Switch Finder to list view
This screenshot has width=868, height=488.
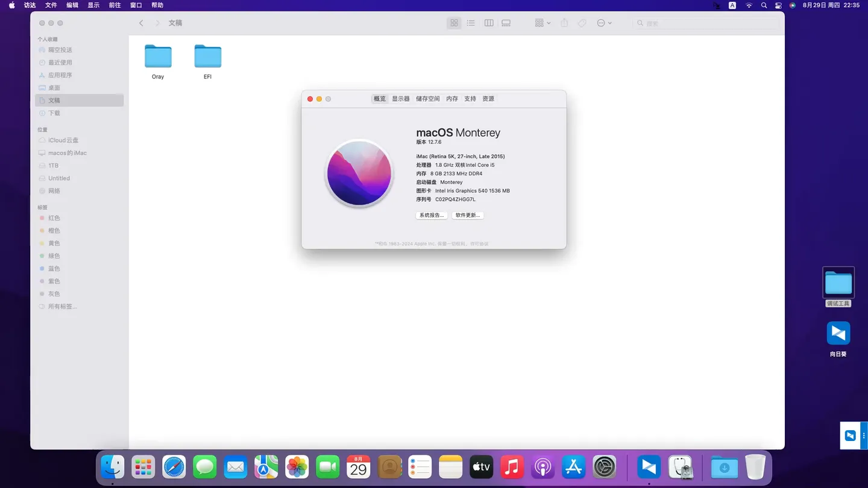pyautogui.click(x=471, y=23)
